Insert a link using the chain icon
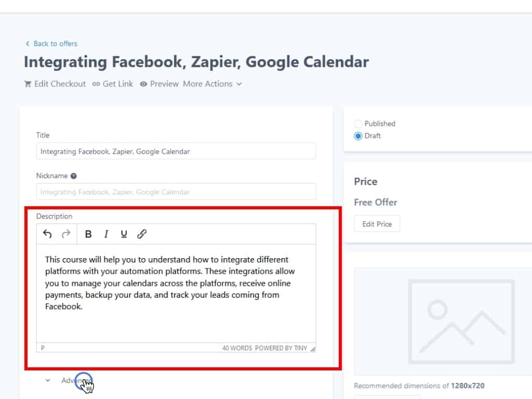This screenshot has width=532, height=399. coord(142,234)
